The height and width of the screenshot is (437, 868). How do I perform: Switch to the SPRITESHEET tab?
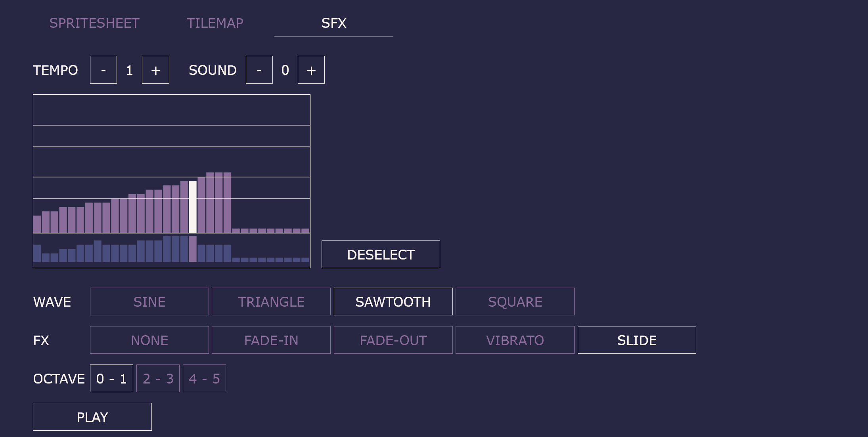94,23
